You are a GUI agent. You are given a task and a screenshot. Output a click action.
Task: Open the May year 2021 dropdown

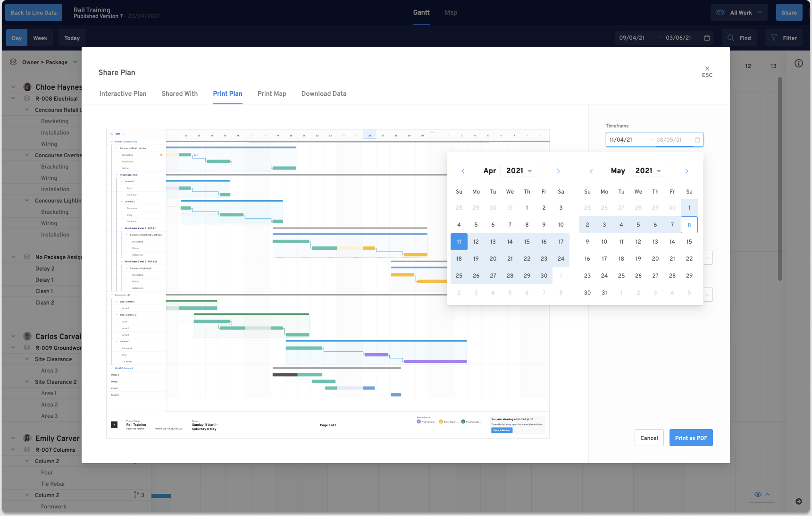(x=648, y=171)
